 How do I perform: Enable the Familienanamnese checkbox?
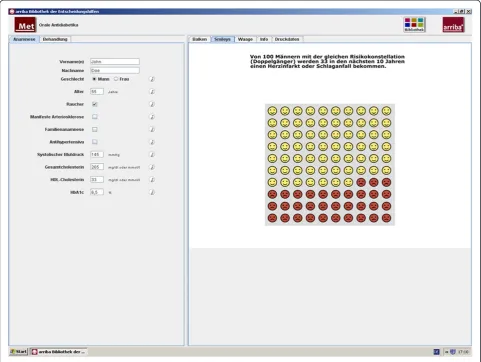tap(95, 129)
